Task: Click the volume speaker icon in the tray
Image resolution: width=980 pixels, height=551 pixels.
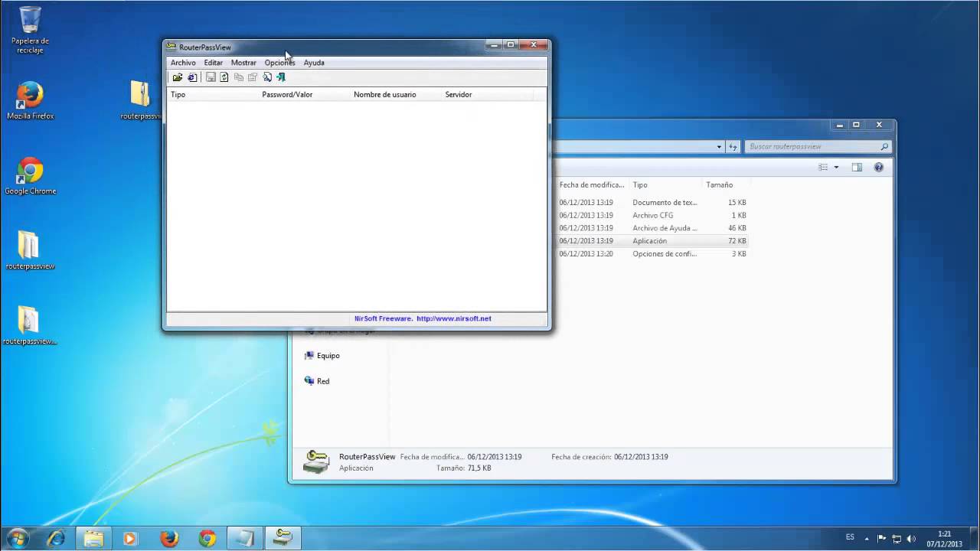Action: click(911, 539)
